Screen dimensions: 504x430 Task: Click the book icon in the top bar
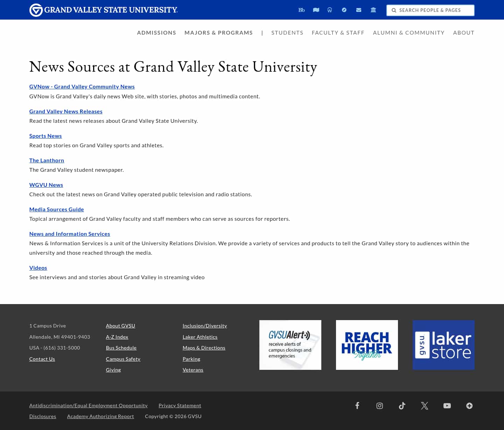coord(316,10)
